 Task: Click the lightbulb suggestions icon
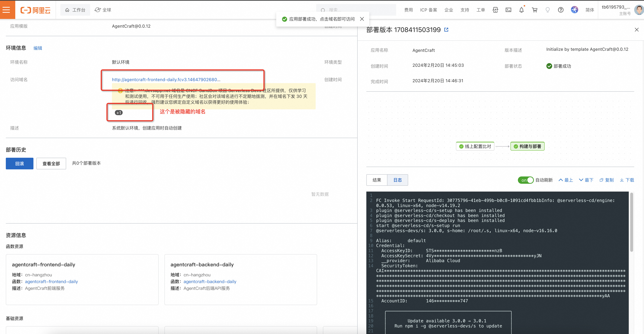(548, 10)
